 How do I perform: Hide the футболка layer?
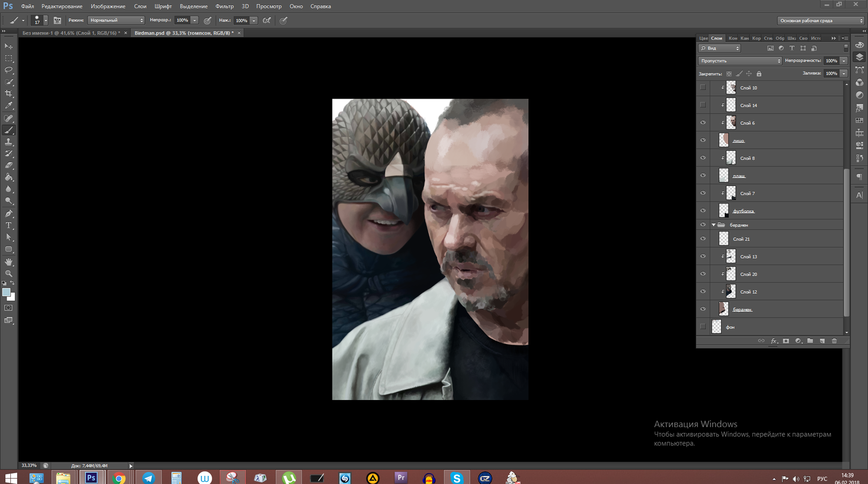pos(703,211)
